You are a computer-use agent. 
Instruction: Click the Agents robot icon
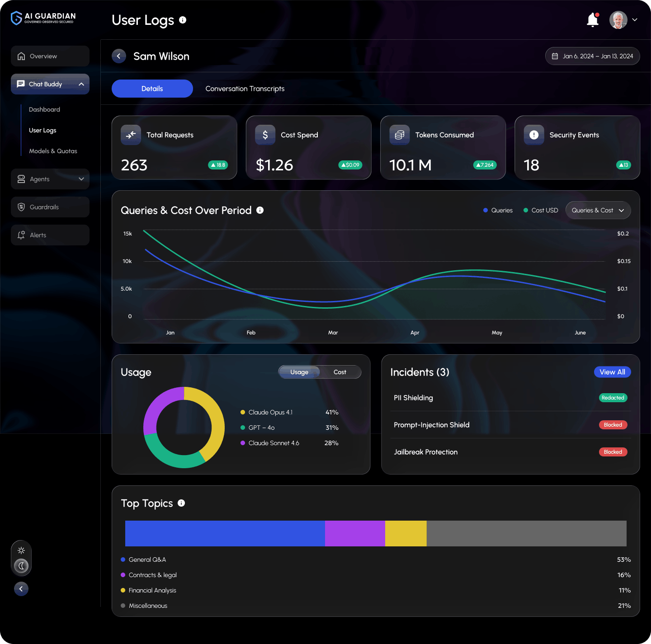pos(21,179)
